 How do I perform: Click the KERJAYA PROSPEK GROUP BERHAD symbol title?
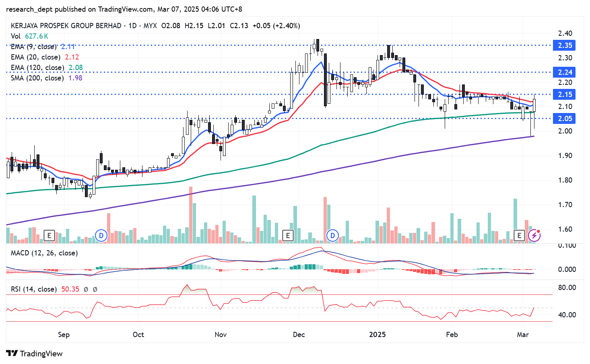66,26
